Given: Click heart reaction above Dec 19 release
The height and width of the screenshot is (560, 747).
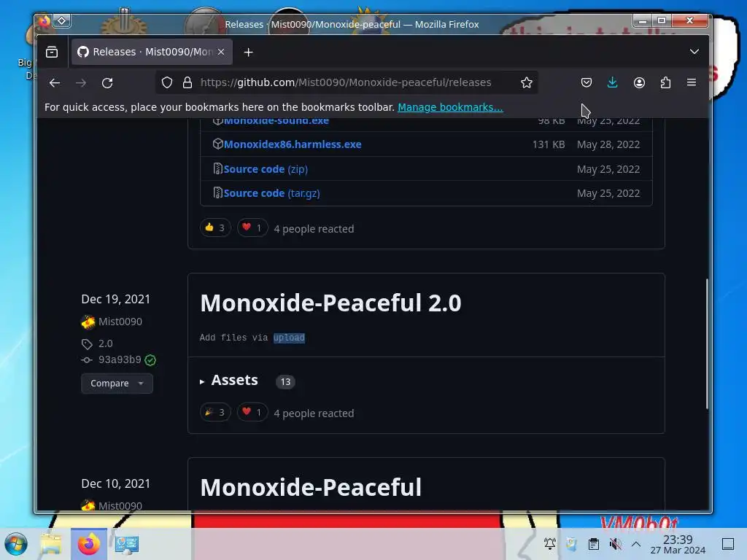Looking at the screenshot, I should [x=252, y=227].
